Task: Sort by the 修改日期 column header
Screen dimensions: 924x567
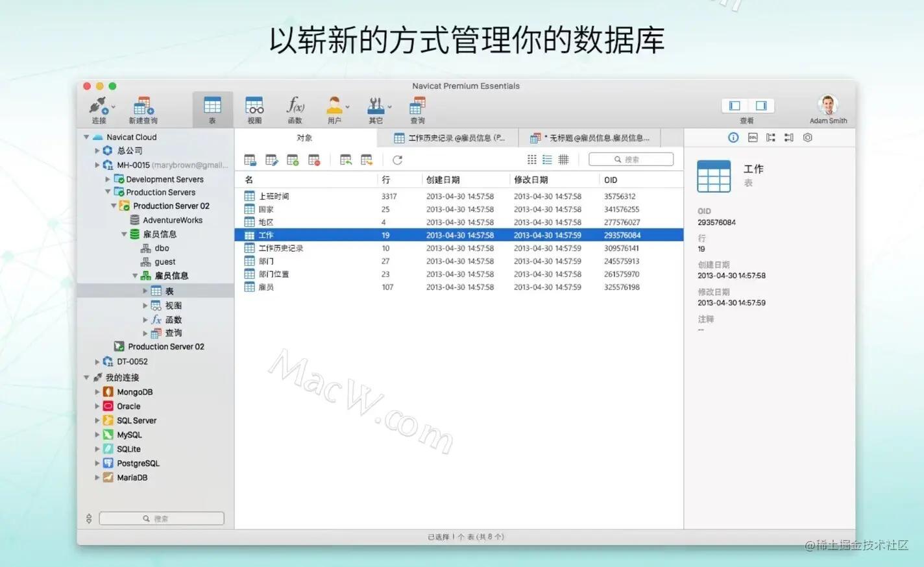Action: coord(554,180)
